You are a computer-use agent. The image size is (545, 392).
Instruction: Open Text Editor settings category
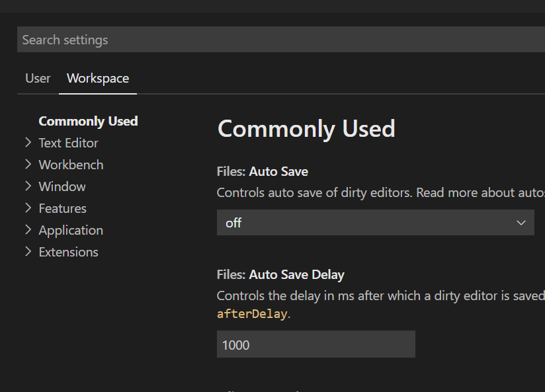point(69,143)
